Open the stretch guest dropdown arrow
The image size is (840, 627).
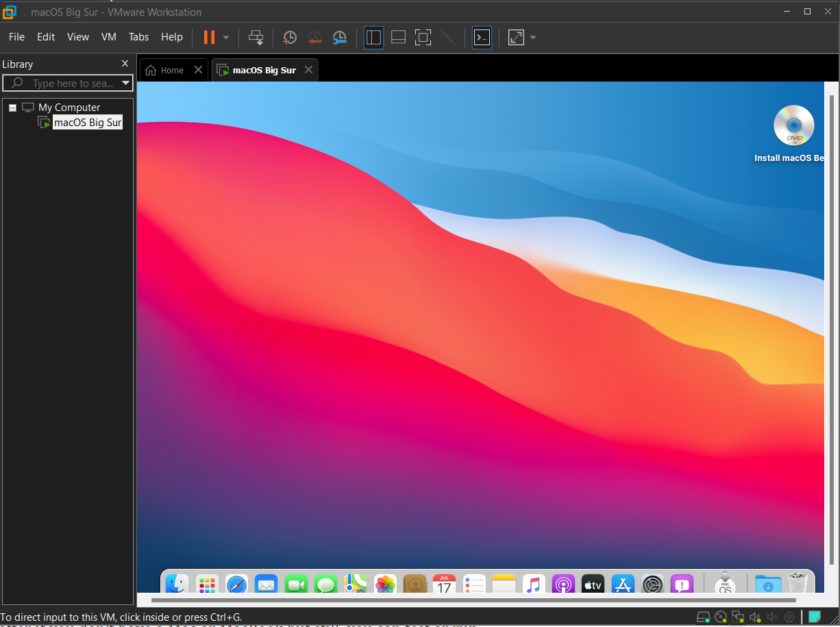(533, 38)
